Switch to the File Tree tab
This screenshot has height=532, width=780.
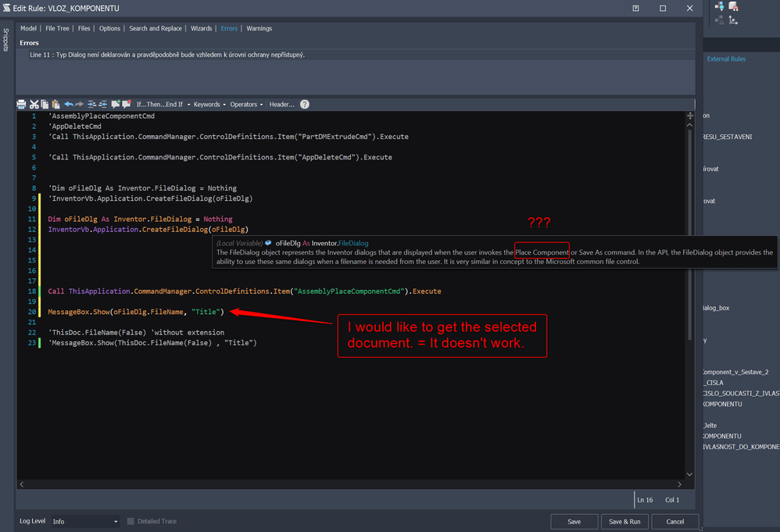point(57,28)
